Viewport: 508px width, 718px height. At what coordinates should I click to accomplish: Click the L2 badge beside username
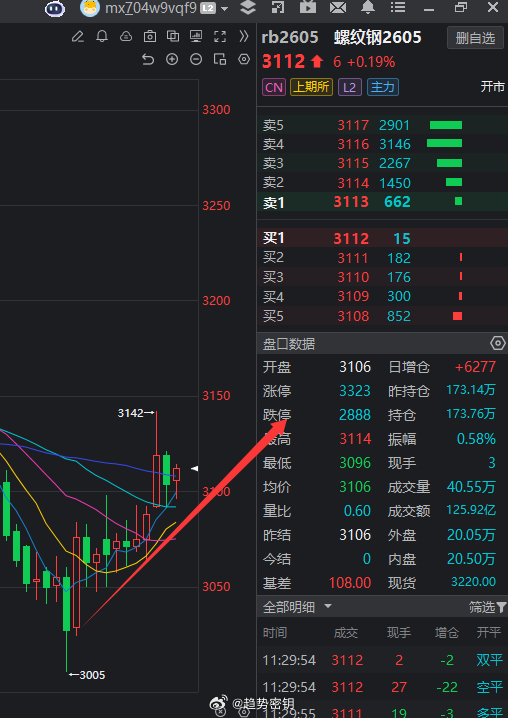(x=208, y=9)
